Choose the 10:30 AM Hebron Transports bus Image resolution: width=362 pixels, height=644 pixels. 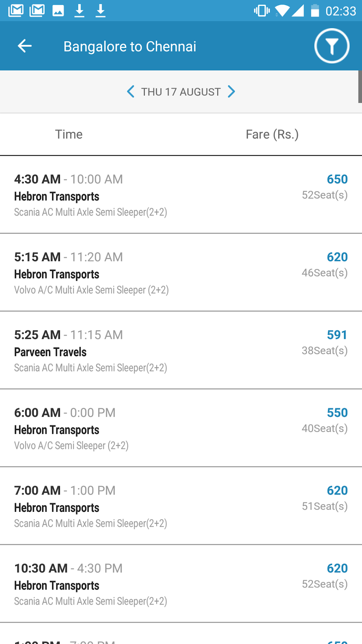(x=181, y=584)
